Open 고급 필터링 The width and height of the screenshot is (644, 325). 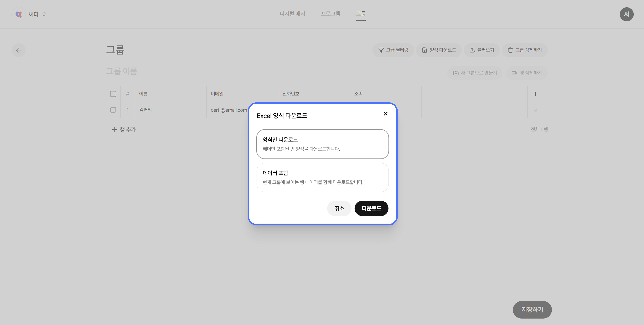[x=393, y=50]
